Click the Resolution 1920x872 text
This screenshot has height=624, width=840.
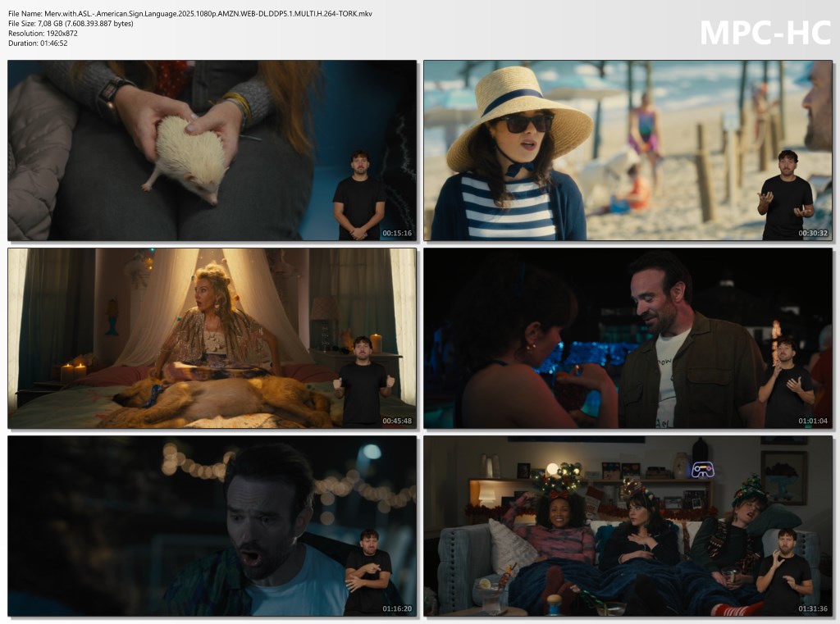43,33
